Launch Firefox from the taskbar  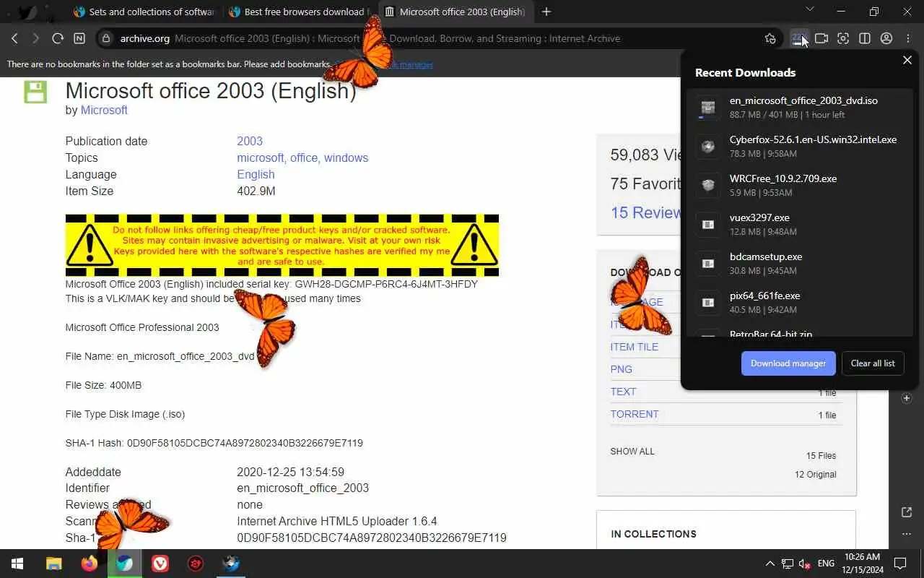coord(90,564)
